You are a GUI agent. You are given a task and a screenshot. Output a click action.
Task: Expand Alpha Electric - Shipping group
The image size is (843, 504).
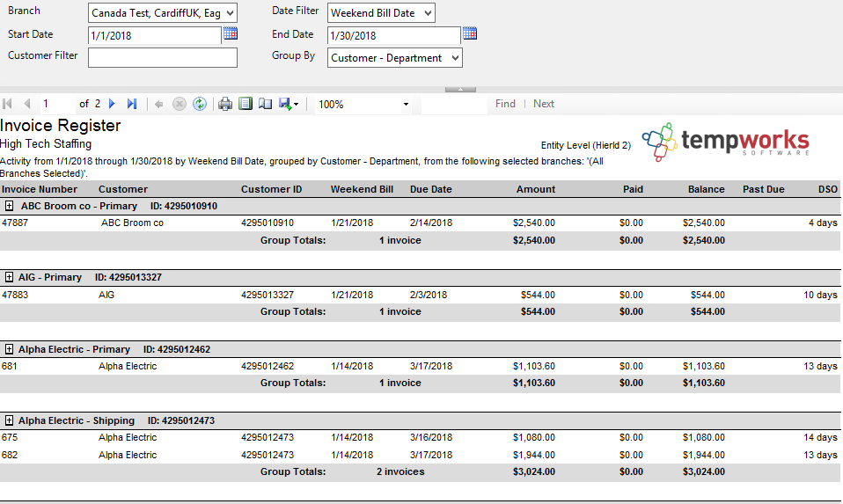[x=9, y=420]
